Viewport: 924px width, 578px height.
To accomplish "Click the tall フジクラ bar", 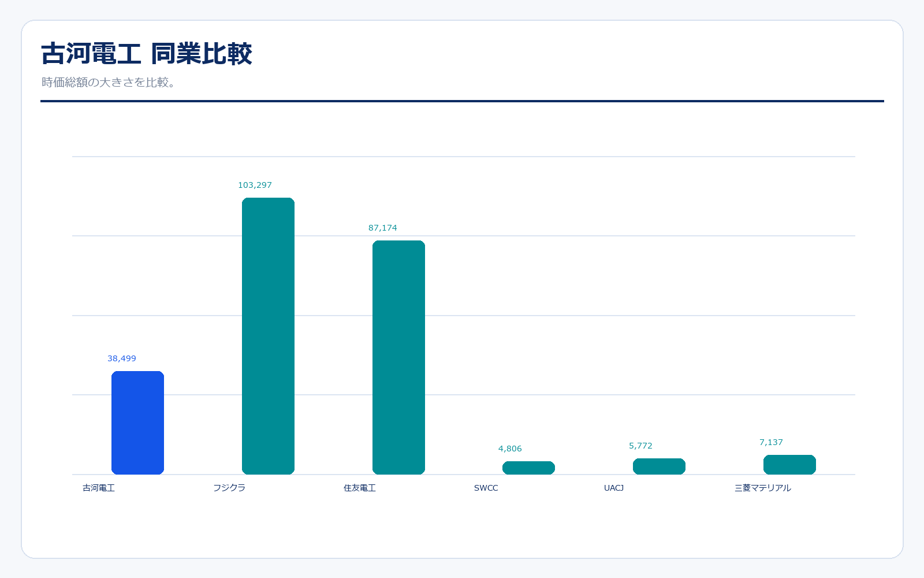I will click(x=268, y=336).
